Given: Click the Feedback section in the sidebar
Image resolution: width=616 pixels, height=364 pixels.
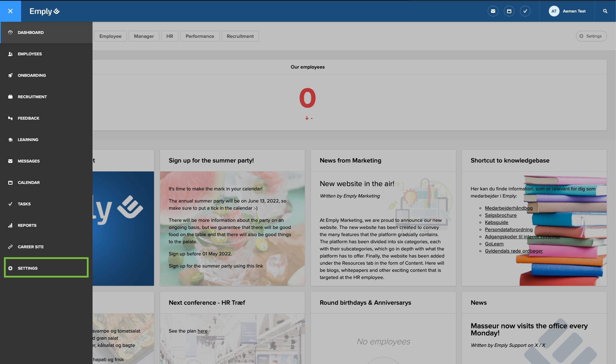Looking at the screenshot, I should 29,118.
